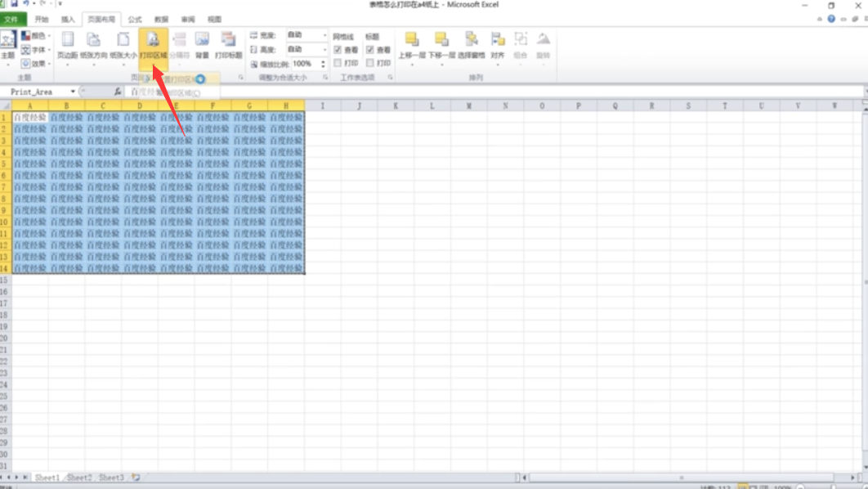868x489 pixels.
Task: Click the 打印标题 Print Titles button
Action: (229, 47)
